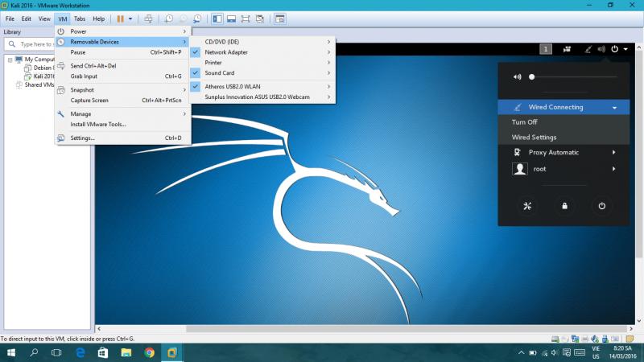Screen dimensions: 644x362
Task: Show hidden system tray icons chevron
Action: [x=521, y=352]
